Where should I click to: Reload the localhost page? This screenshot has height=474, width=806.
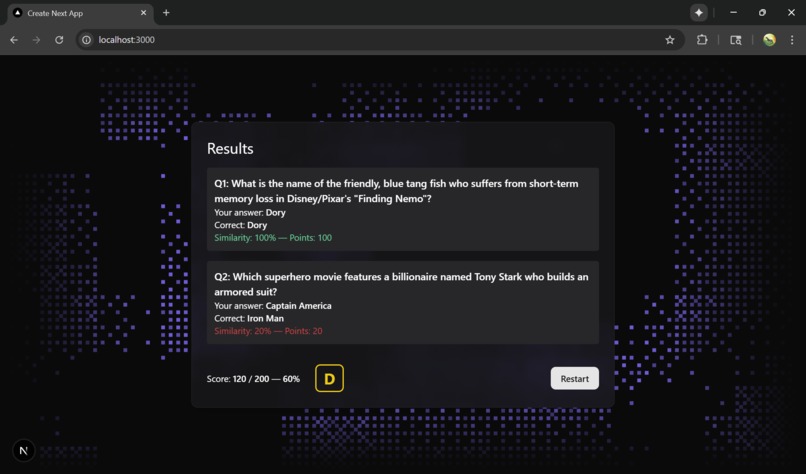pos(59,40)
